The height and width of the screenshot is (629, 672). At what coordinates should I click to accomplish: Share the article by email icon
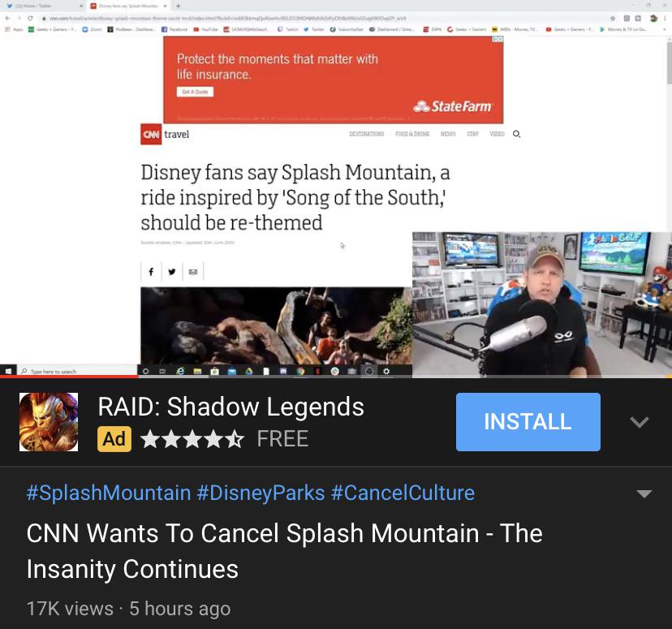[193, 272]
